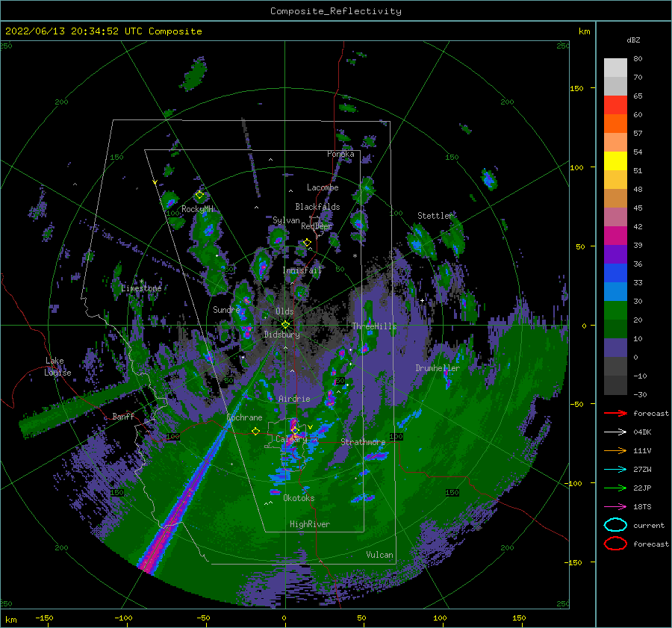
Task: Click the yellow diamond marker near RedDeer
Action: point(307,243)
